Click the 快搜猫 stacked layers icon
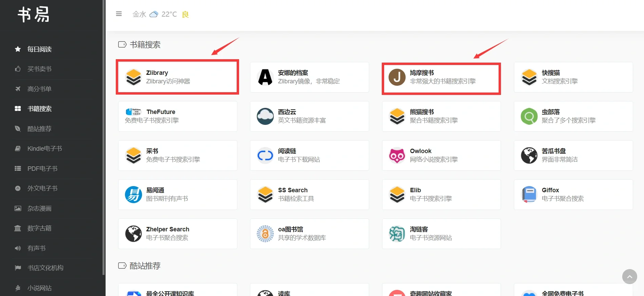The height and width of the screenshot is (296, 644). [x=529, y=77]
